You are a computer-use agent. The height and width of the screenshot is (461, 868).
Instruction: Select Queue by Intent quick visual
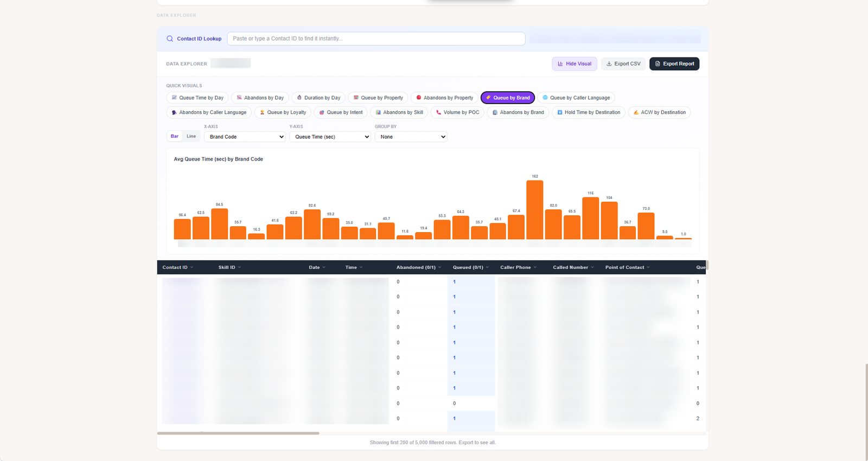(341, 112)
